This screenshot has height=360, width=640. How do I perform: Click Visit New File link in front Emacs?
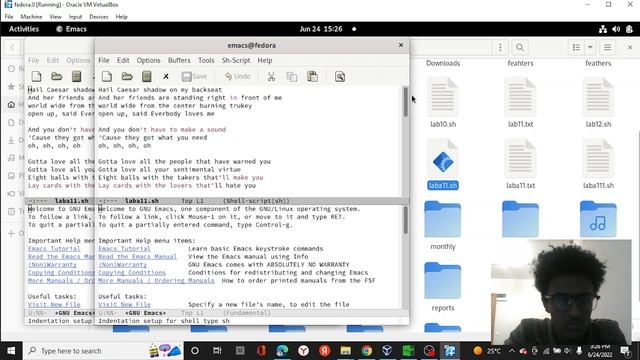click(124, 304)
